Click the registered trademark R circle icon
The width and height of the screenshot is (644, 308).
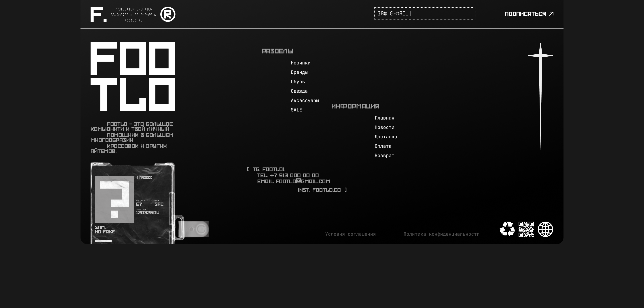[x=168, y=14]
